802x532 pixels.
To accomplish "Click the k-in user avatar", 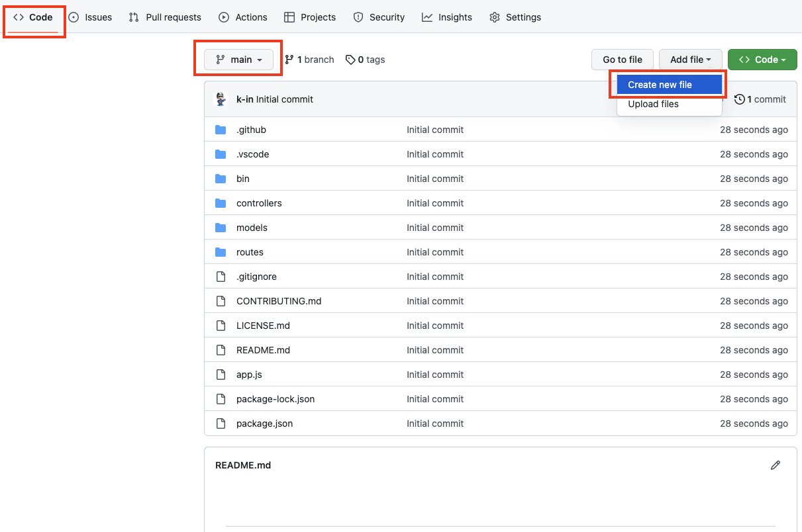I will (x=222, y=99).
